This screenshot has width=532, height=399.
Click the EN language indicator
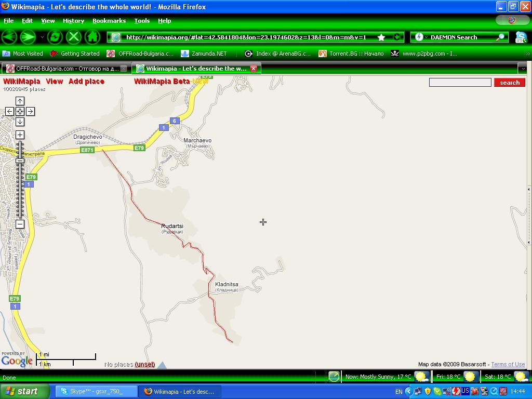[x=398, y=392]
